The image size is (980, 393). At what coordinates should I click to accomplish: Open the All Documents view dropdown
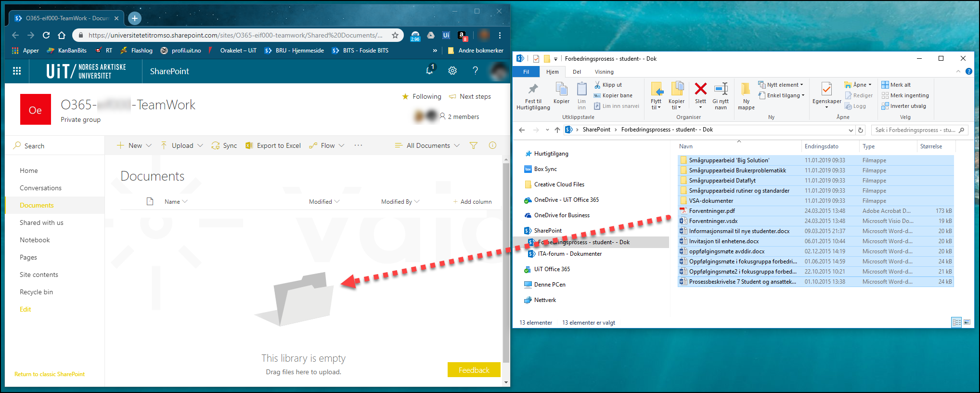(427, 145)
